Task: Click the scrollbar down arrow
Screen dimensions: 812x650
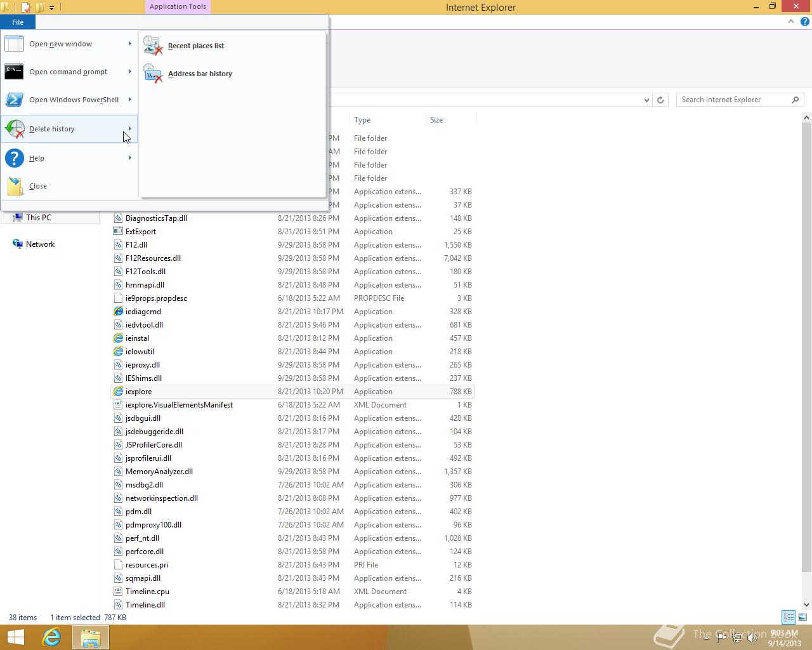Action: 807,605
